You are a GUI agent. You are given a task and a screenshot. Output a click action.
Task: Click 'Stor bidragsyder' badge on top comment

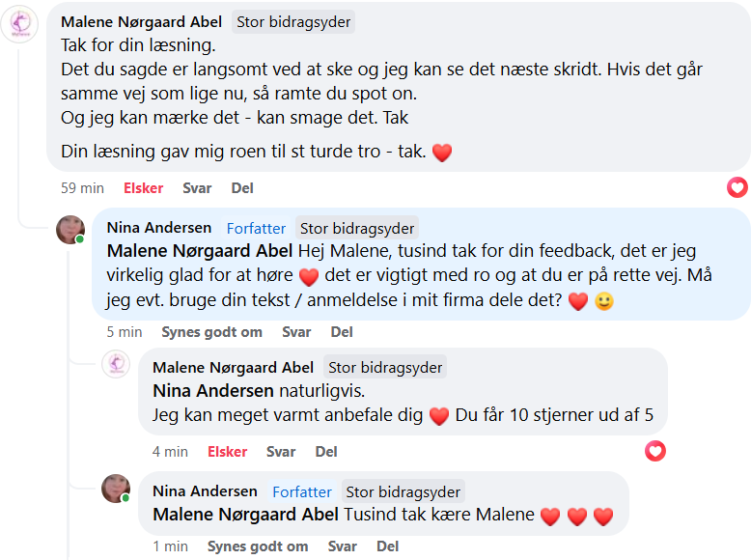(293, 21)
